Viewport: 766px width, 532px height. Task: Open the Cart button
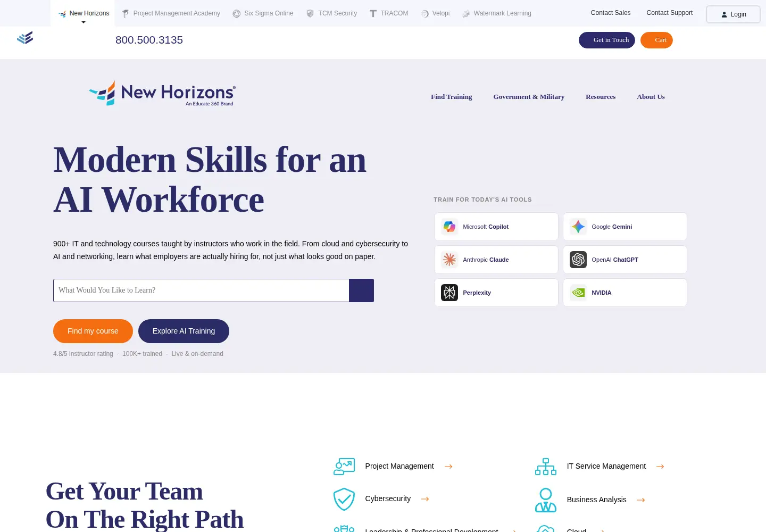(656, 40)
